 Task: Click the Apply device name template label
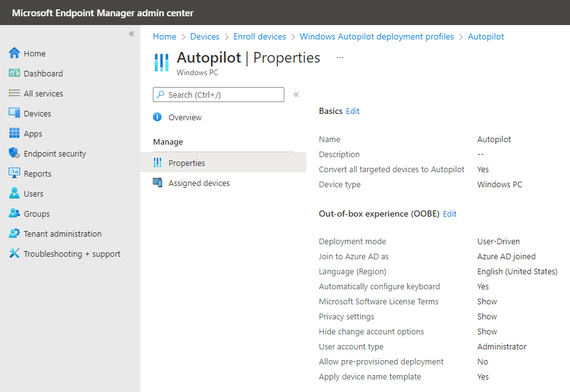coord(370,377)
